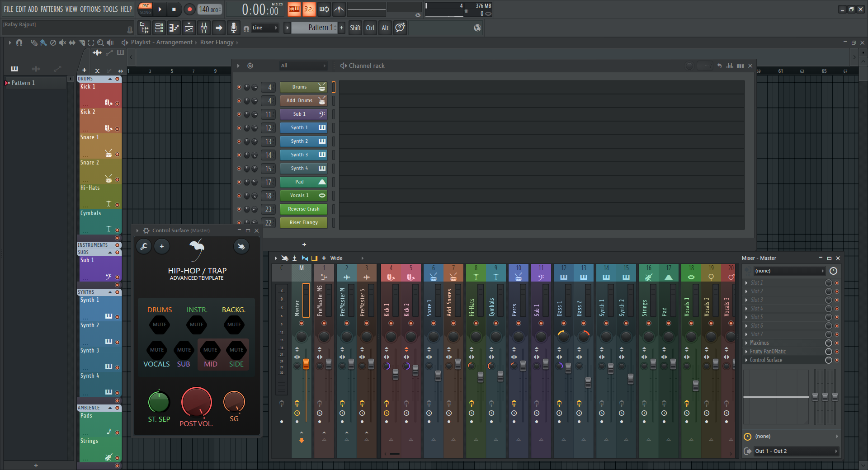The height and width of the screenshot is (470, 868).
Task: Click the Master volume fader
Action: pos(306,364)
